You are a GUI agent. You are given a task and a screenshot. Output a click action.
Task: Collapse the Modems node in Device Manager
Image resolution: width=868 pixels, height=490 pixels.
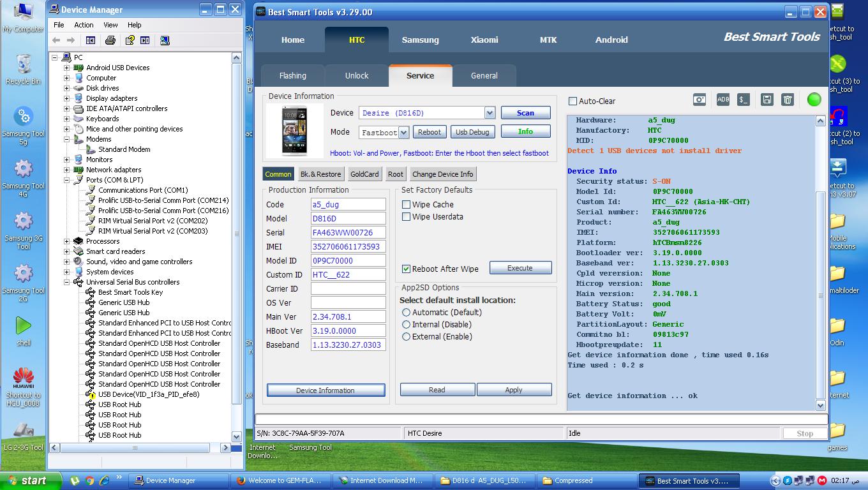pyautogui.click(x=66, y=139)
